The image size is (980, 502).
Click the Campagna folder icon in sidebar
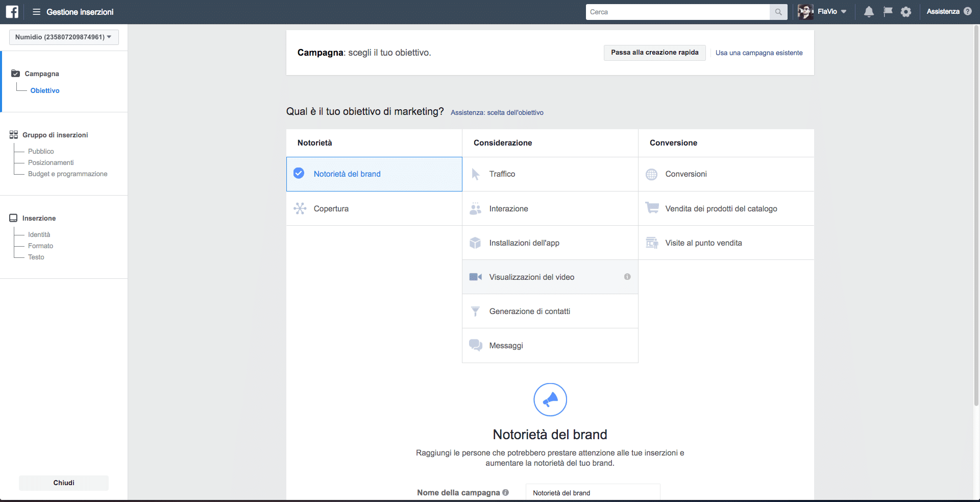click(16, 74)
